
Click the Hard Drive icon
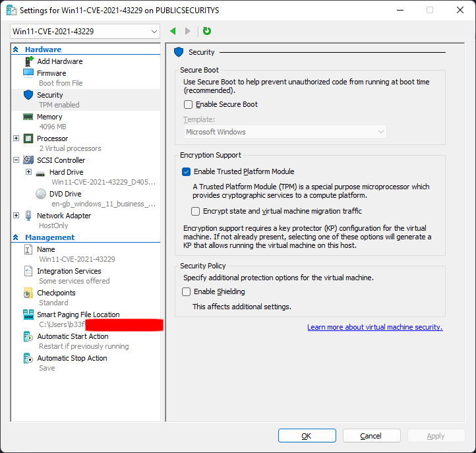coord(40,174)
